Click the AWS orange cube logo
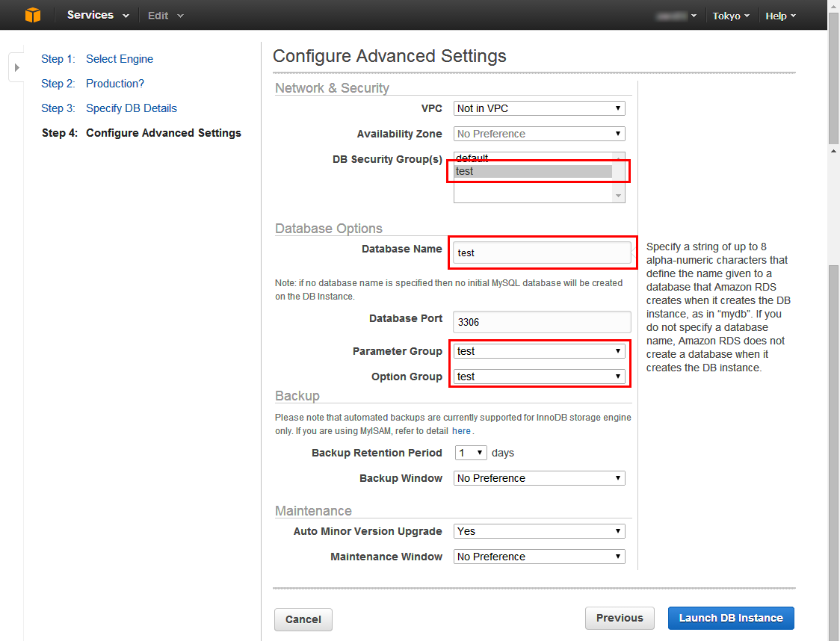 pyautogui.click(x=33, y=15)
